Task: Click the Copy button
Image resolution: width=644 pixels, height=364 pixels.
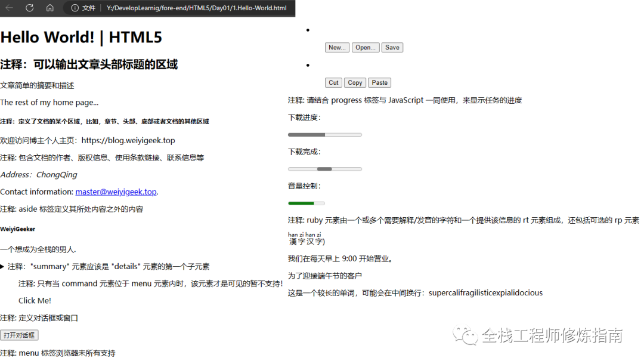Action: [355, 82]
